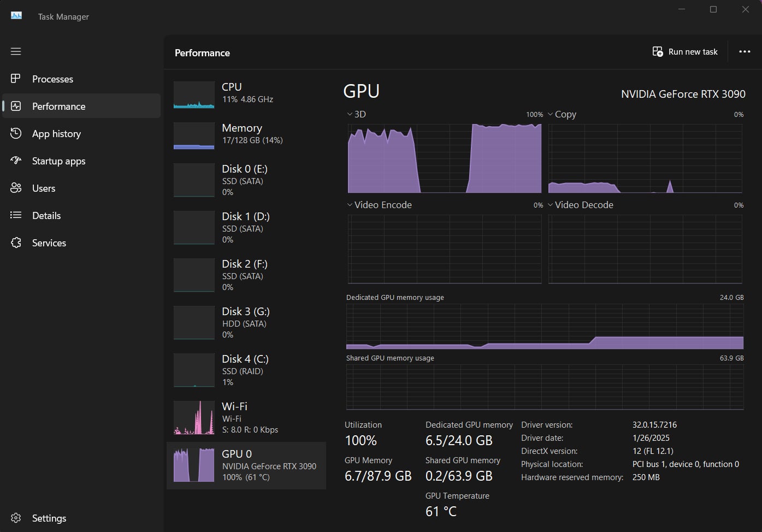Click the 61 °C GPU Temperature value
The width and height of the screenshot is (762, 532).
pos(441,511)
